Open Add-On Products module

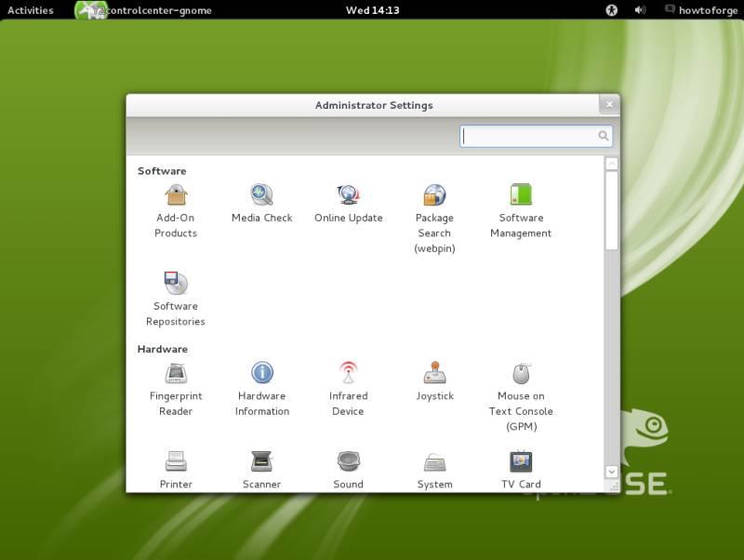[176, 211]
